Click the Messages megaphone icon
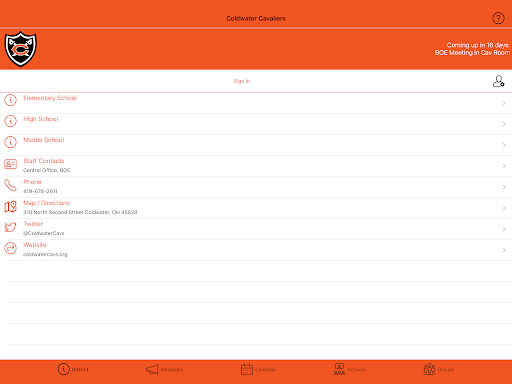Screen dimensions: 512x384 tap(152, 369)
